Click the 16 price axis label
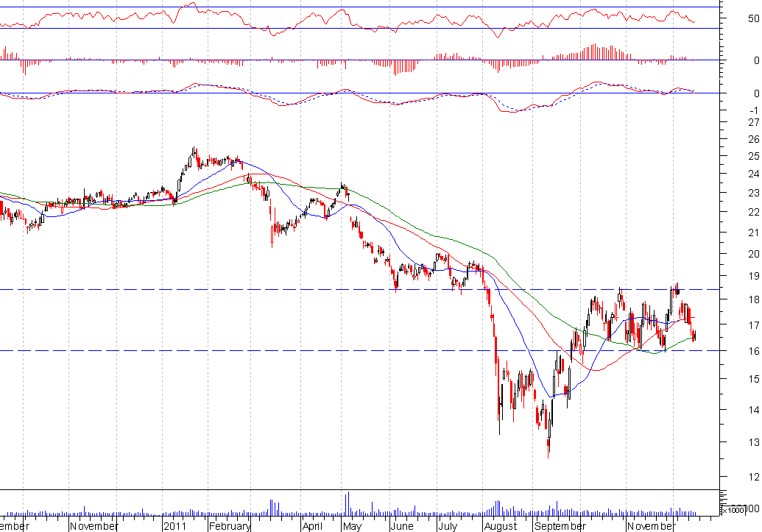762x532 pixels. click(x=753, y=350)
